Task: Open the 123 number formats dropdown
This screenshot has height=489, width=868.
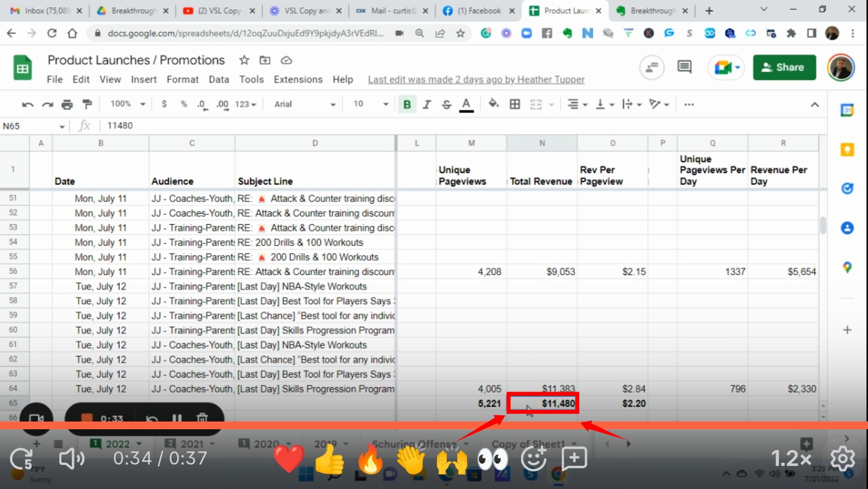Action: (x=245, y=105)
